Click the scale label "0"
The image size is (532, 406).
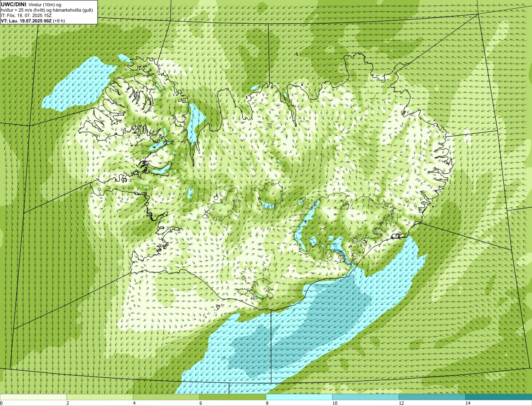coord(1,403)
